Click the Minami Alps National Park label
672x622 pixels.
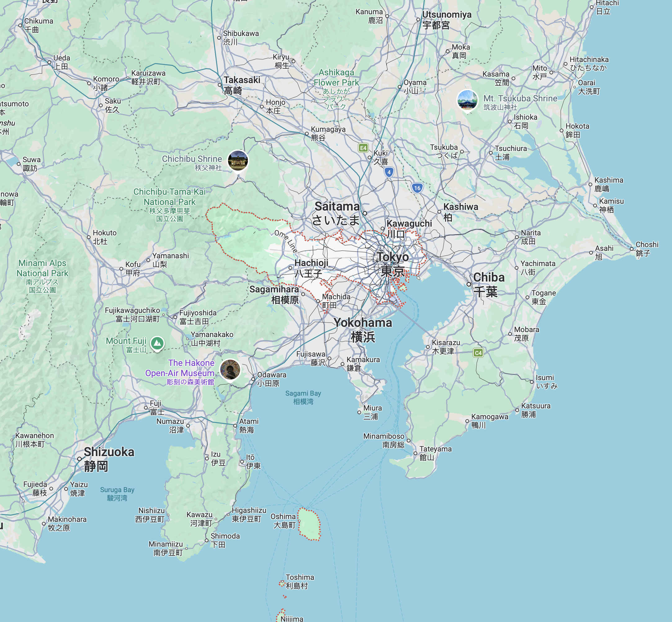[x=43, y=268]
